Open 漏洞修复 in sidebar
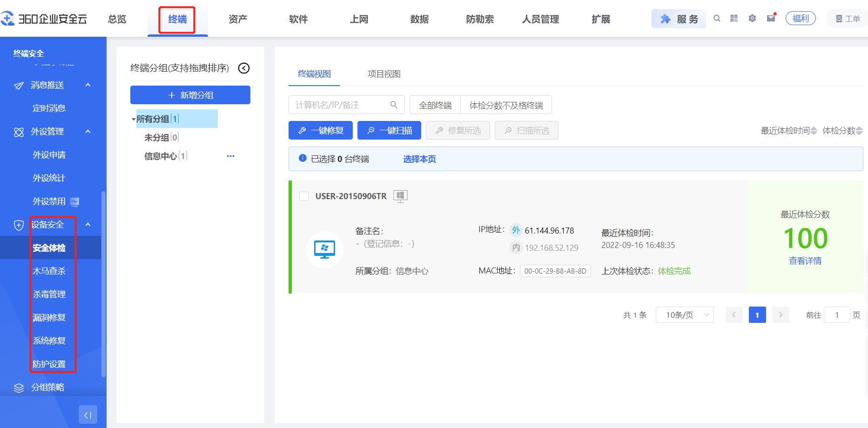This screenshot has height=428, width=868. tap(49, 318)
